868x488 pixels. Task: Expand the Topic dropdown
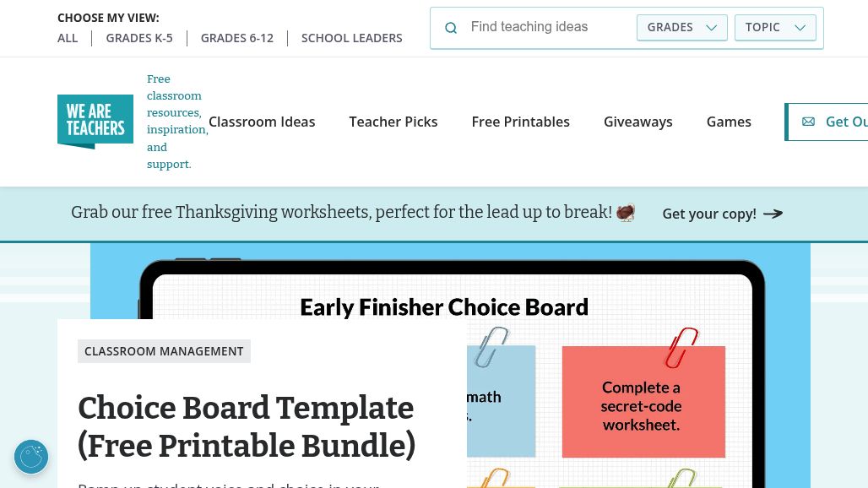click(775, 27)
